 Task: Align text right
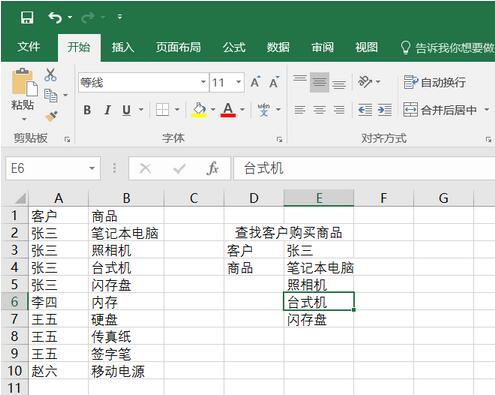pos(339,110)
